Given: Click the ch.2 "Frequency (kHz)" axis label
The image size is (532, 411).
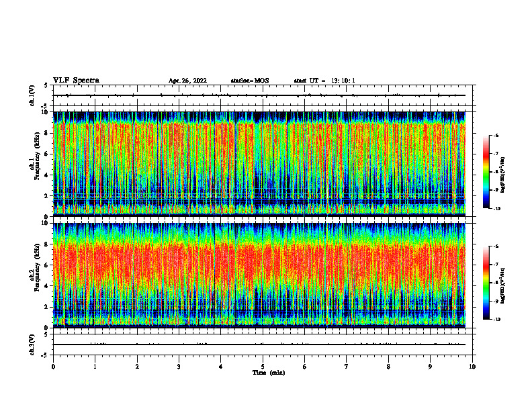Looking at the screenshot, I should pyautogui.click(x=36, y=267).
